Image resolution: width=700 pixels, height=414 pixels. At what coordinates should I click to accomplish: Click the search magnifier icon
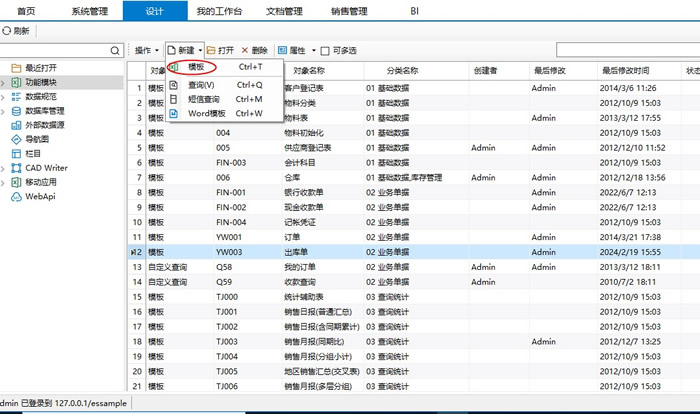pos(117,50)
